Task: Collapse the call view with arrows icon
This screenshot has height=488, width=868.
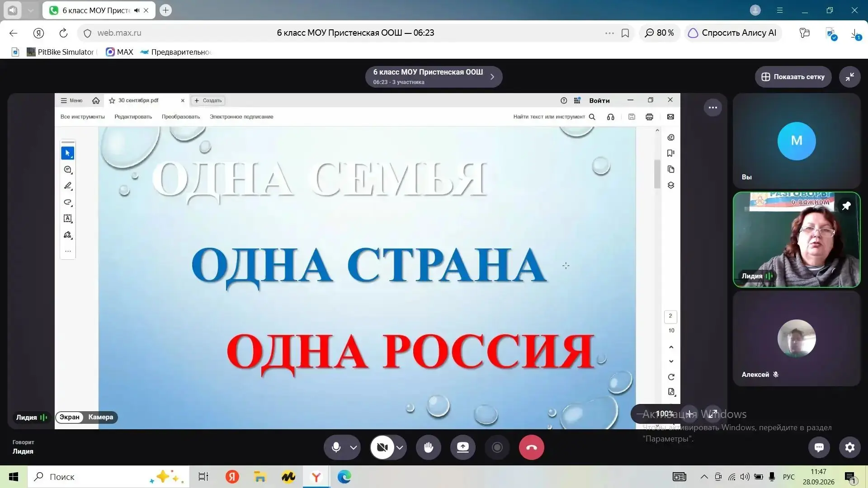Action: point(850,77)
